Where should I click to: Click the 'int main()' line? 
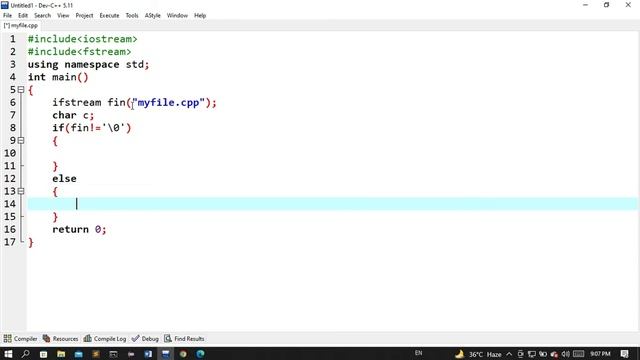58,77
